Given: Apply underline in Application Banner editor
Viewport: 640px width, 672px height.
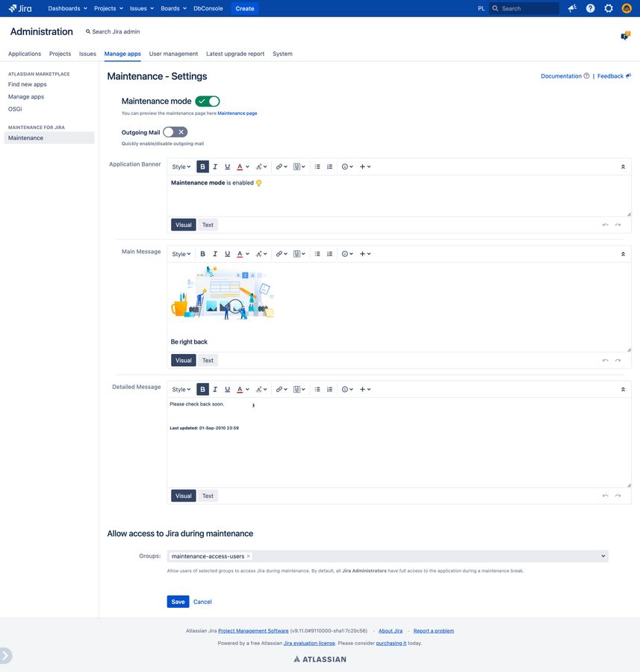Looking at the screenshot, I should click(x=228, y=167).
